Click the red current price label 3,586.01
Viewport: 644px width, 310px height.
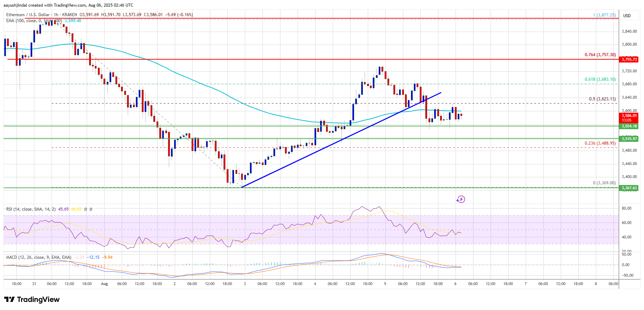[629, 116]
